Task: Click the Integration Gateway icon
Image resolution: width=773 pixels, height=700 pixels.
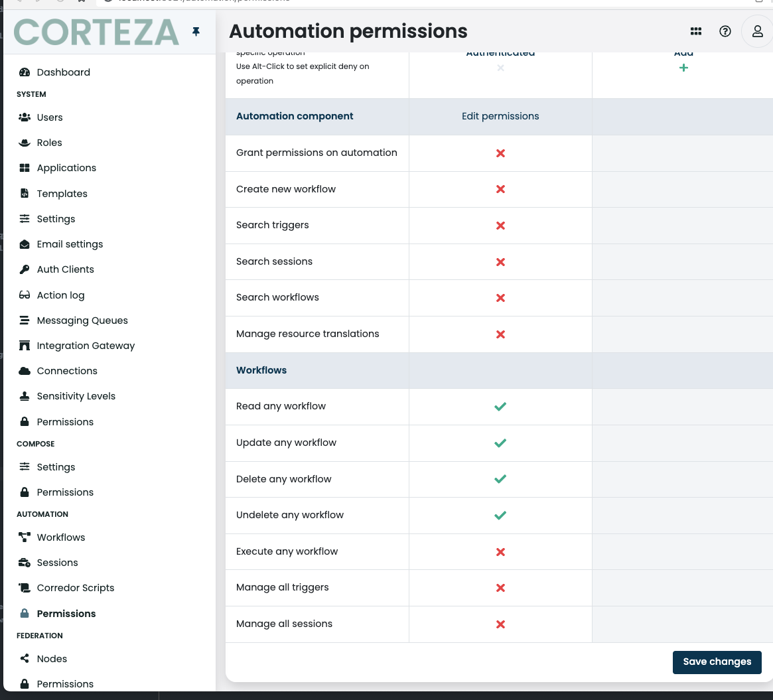Action: point(24,345)
